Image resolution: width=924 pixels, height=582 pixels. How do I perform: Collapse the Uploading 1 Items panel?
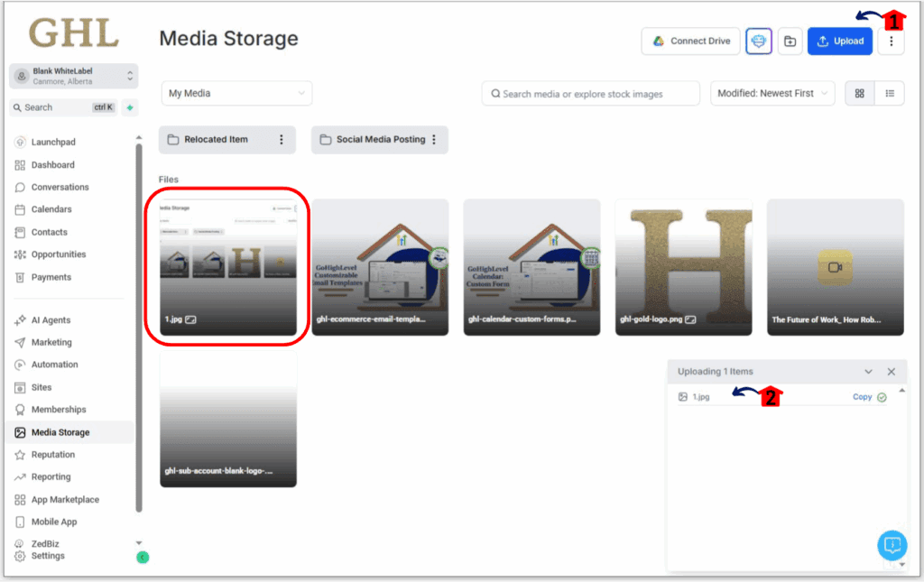tap(868, 372)
